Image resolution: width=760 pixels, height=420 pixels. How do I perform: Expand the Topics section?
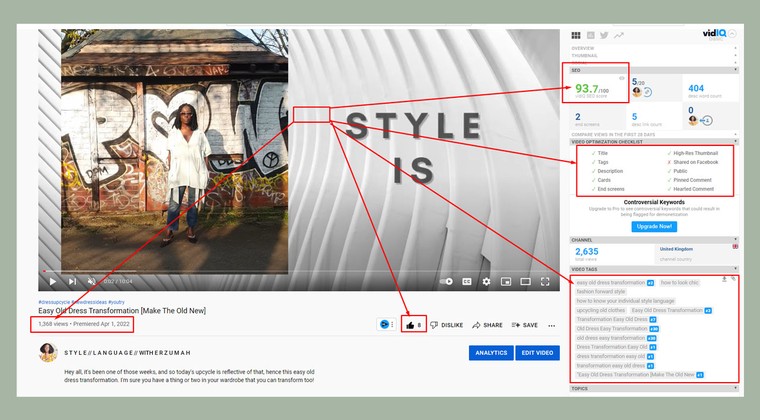pyautogui.click(x=735, y=387)
